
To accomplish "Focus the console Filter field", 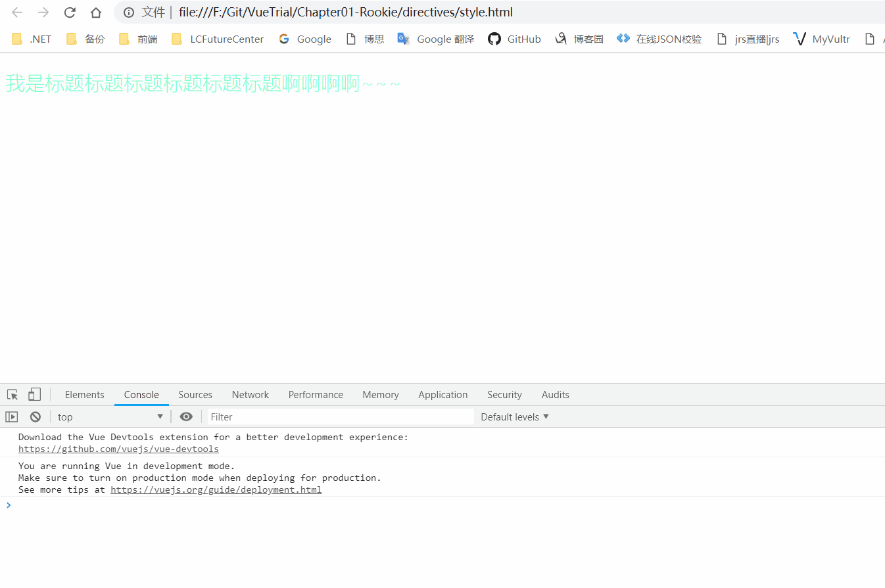I will tap(341, 417).
